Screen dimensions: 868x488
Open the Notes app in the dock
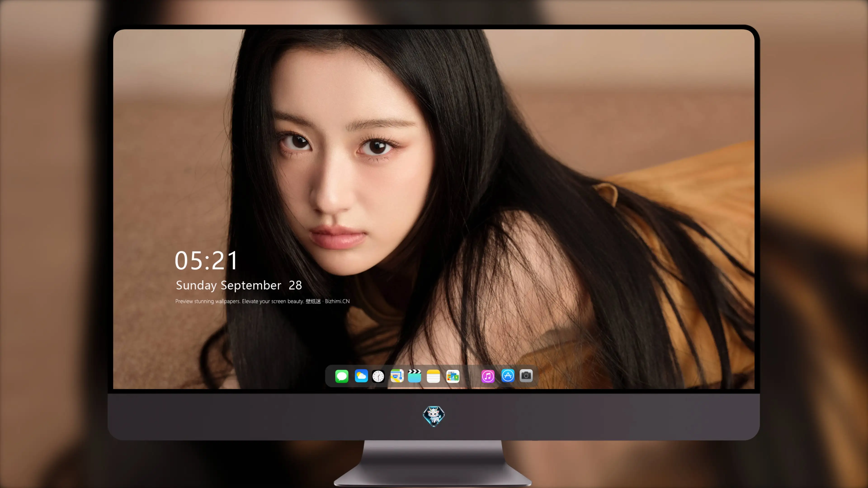pyautogui.click(x=433, y=376)
